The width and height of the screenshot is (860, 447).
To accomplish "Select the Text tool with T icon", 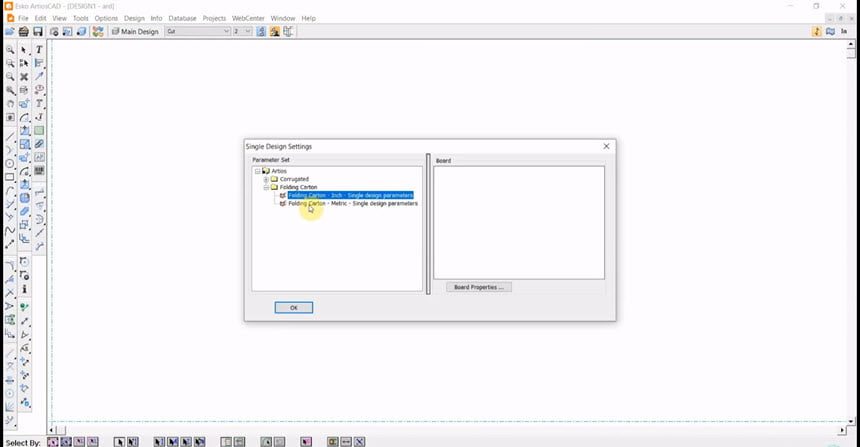I will pos(39,49).
